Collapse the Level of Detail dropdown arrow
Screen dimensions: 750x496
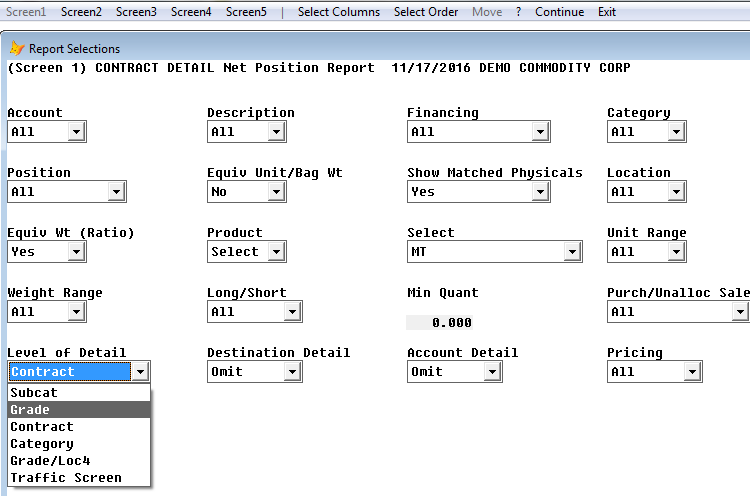tap(140, 372)
